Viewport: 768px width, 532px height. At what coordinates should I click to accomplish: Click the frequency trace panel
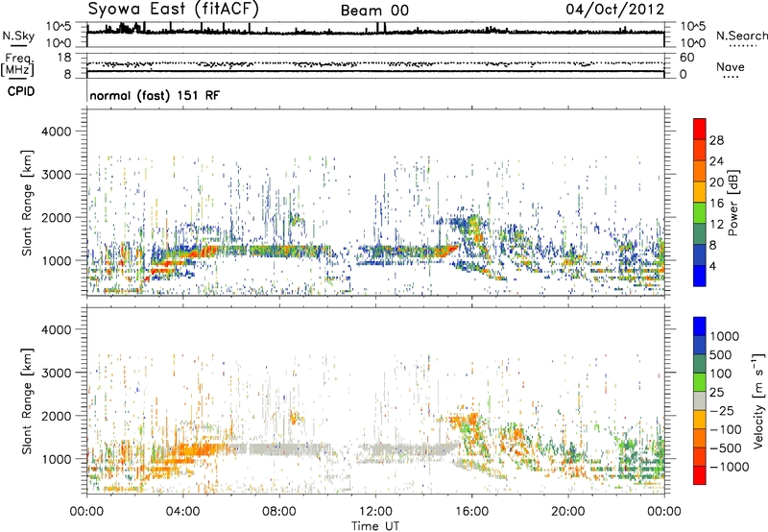coord(375,65)
